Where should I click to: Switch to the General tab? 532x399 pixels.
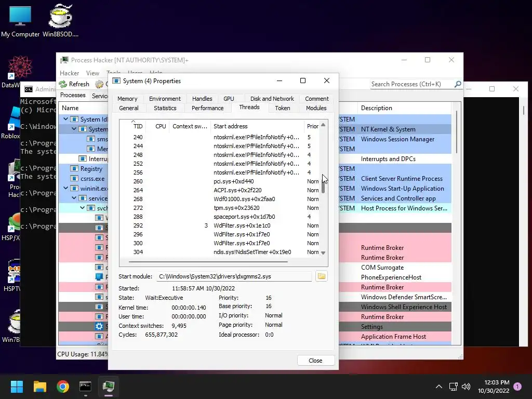[x=129, y=108]
